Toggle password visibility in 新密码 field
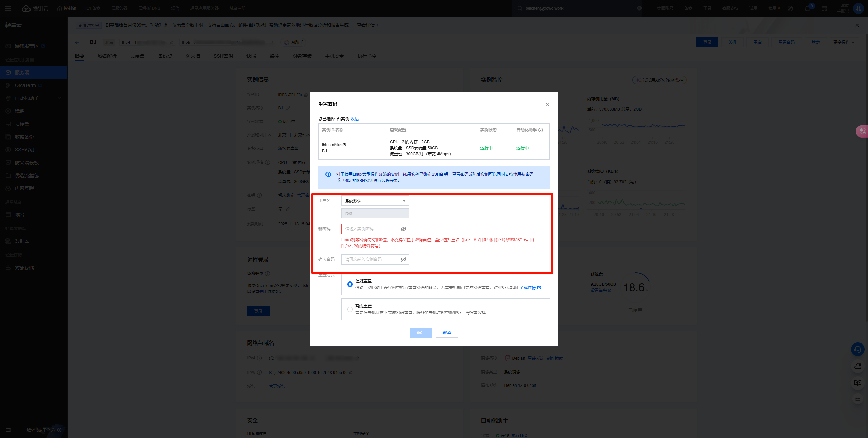Viewport: 868px width, 438px height. click(403, 229)
